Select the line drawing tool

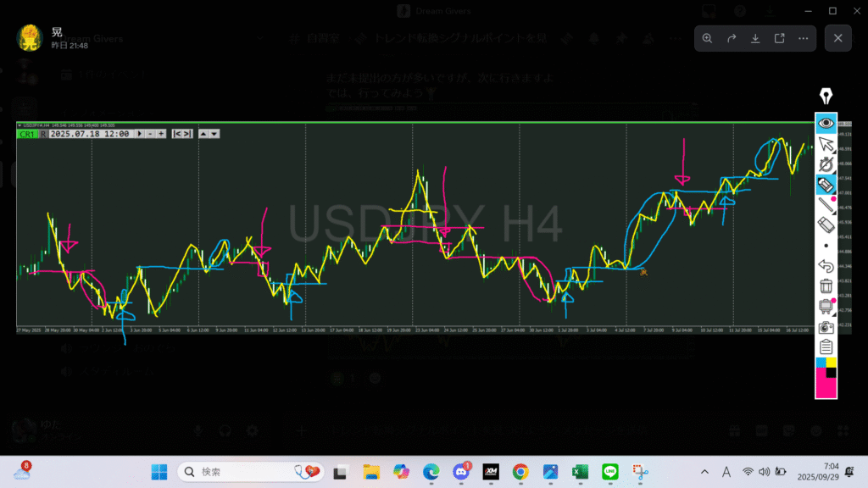tap(826, 204)
